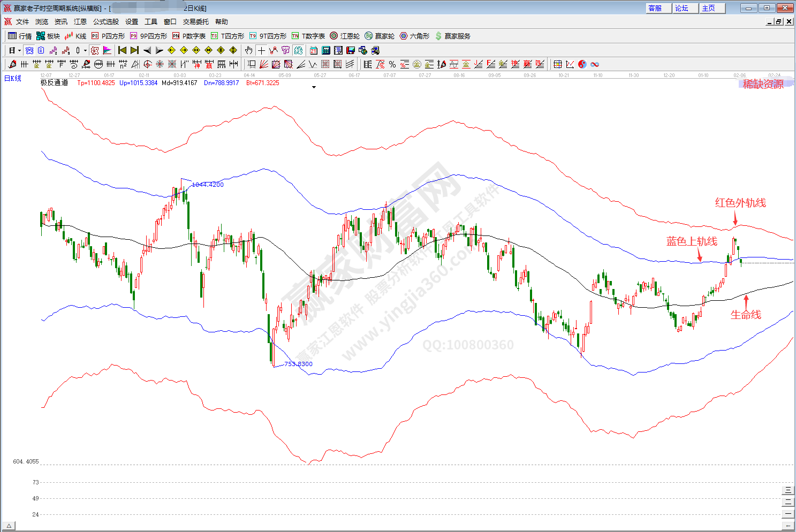Click the red floppy-disk save icon
Screen dimensions: 796x532
point(351,50)
